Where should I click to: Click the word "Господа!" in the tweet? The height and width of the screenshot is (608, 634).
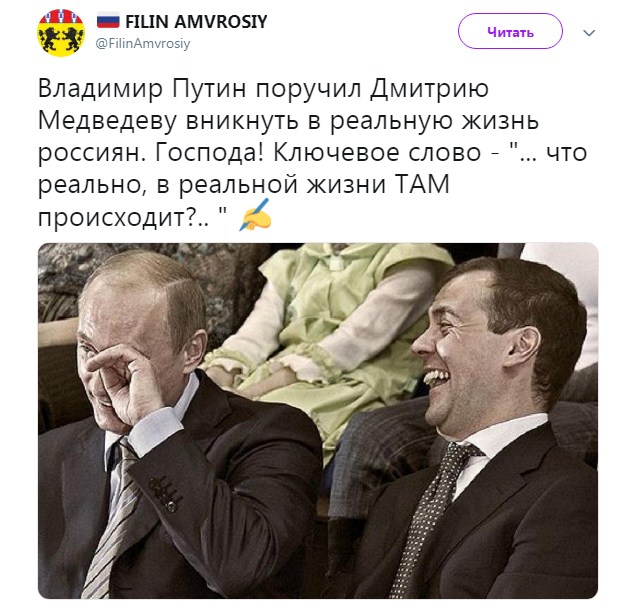[x=209, y=153]
